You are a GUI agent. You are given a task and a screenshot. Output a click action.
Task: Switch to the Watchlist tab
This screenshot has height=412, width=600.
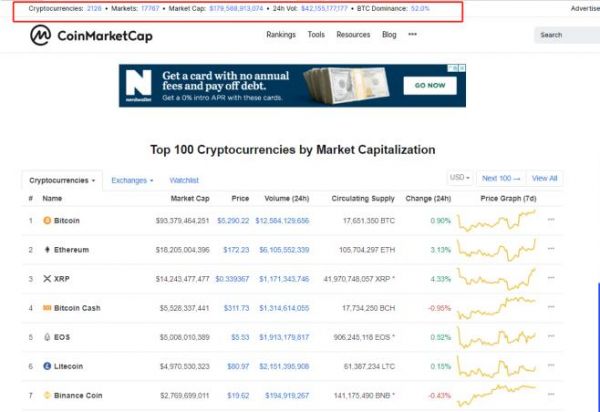point(184,181)
